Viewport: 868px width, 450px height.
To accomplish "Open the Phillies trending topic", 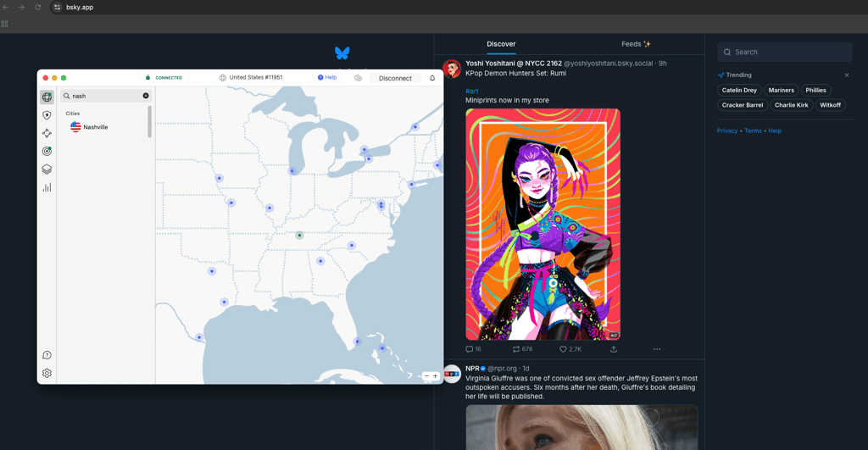I will pos(816,90).
